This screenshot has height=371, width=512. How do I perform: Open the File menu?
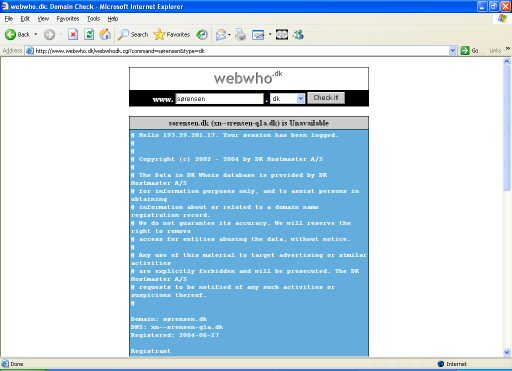[x=9, y=19]
